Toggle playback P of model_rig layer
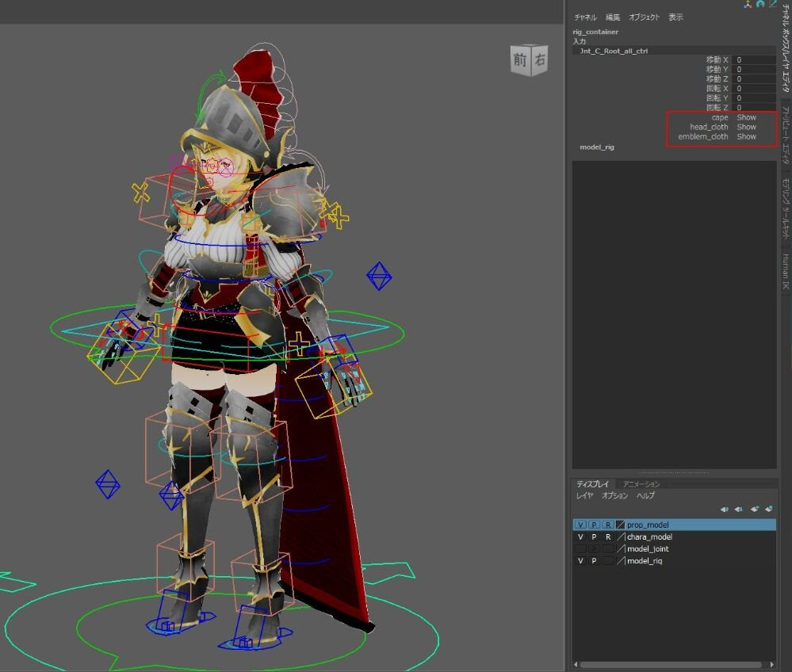The width and height of the screenshot is (792, 672). tap(594, 561)
